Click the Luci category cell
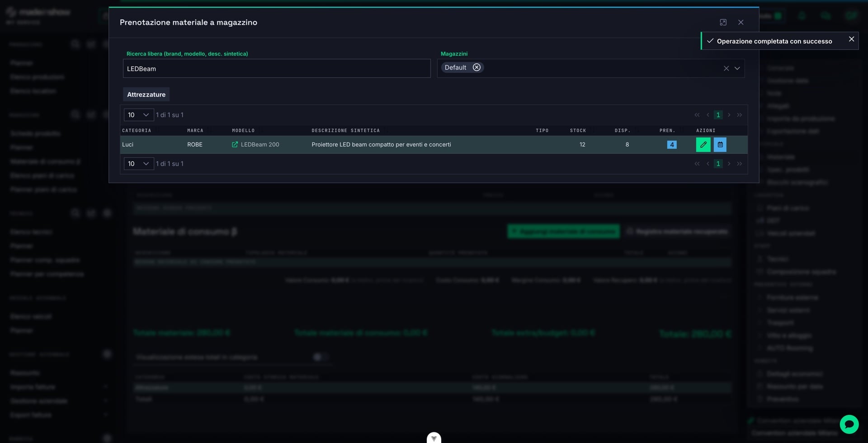The width and height of the screenshot is (868, 443). [x=127, y=145]
